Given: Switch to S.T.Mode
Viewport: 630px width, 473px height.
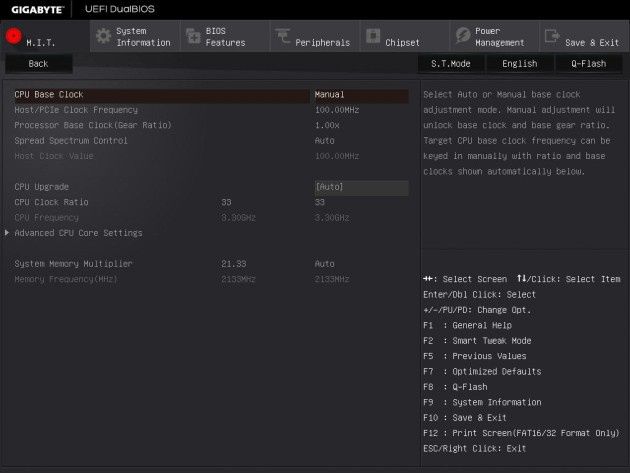Looking at the screenshot, I should [450, 64].
